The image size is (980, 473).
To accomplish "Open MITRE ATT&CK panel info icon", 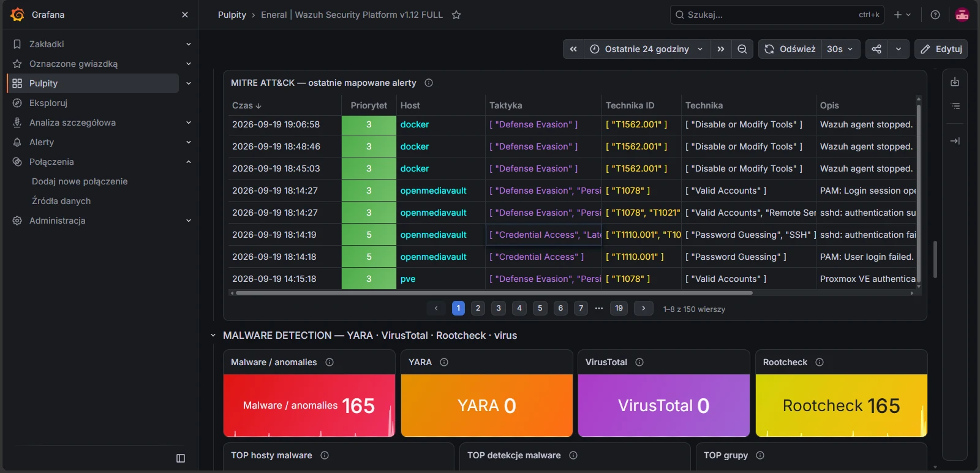I will point(429,83).
